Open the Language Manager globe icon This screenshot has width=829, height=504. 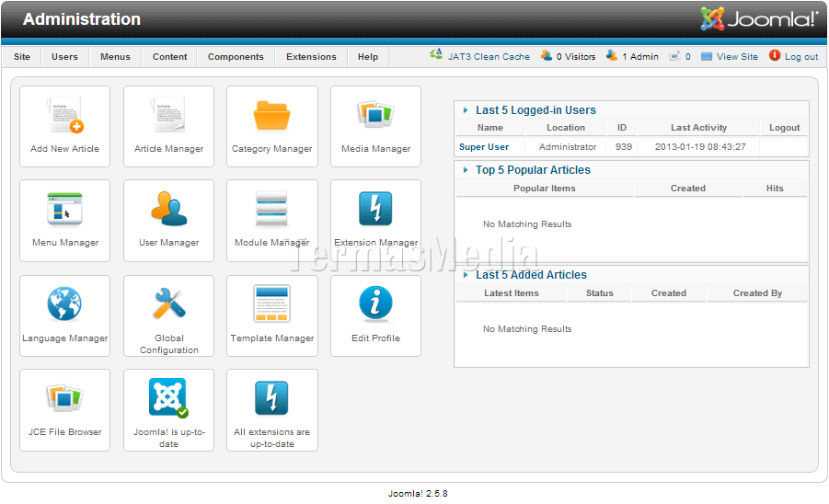coord(64,304)
